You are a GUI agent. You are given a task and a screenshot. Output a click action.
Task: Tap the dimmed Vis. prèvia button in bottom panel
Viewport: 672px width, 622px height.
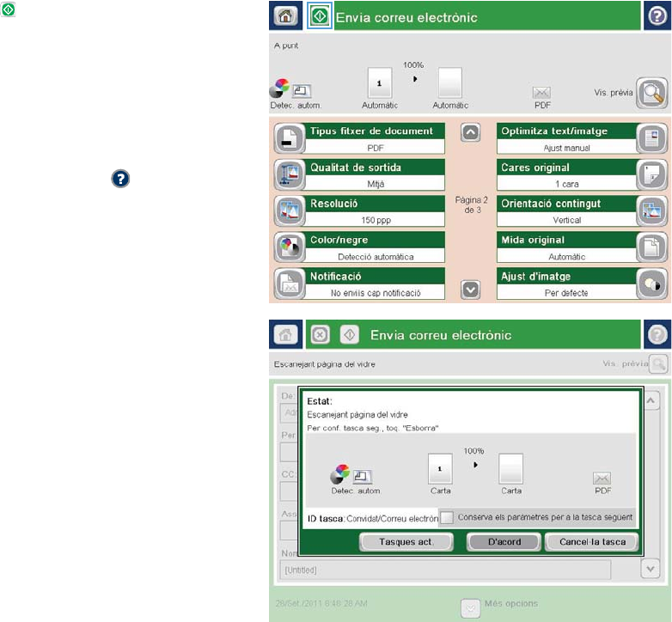point(658,363)
